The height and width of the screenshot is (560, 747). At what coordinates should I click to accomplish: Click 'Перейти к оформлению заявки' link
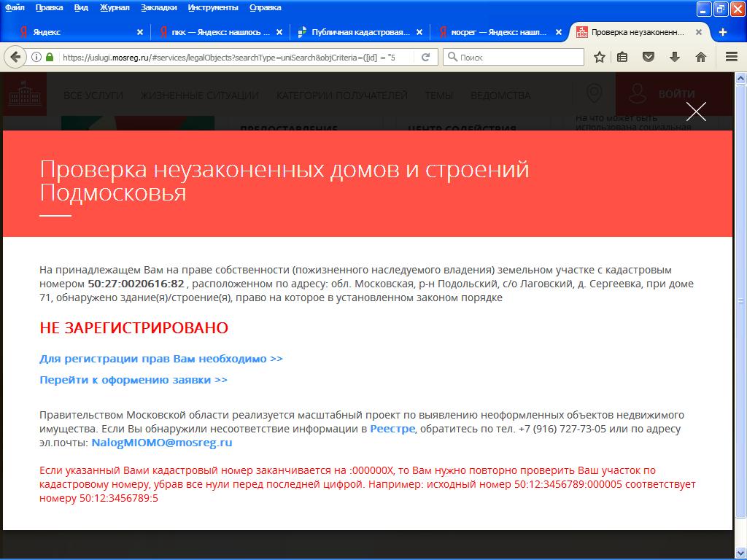tap(133, 380)
